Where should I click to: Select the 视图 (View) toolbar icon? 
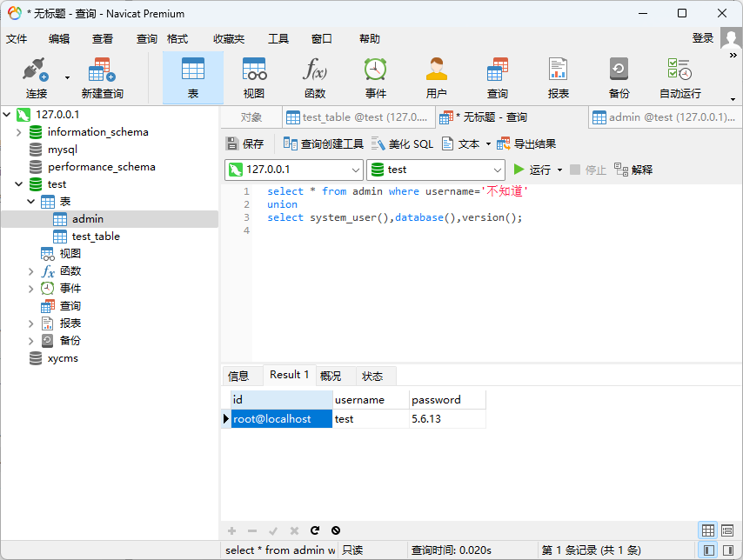coord(254,77)
